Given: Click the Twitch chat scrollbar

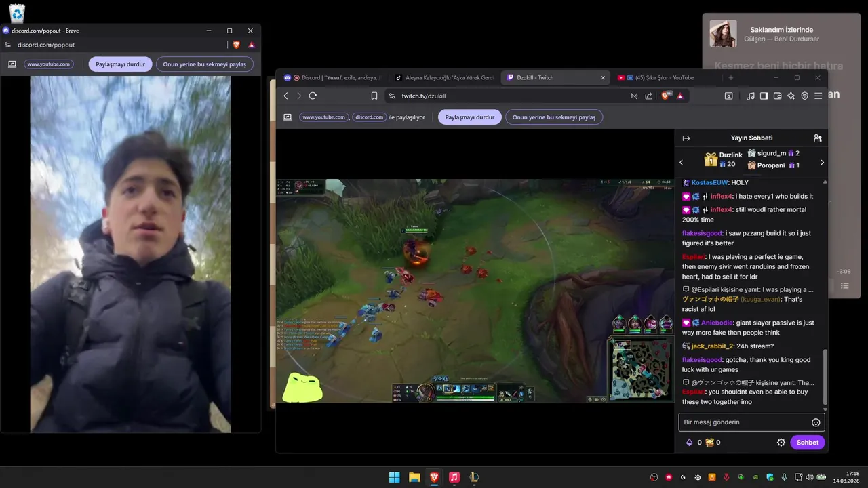Looking at the screenshot, I should point(825,378).
